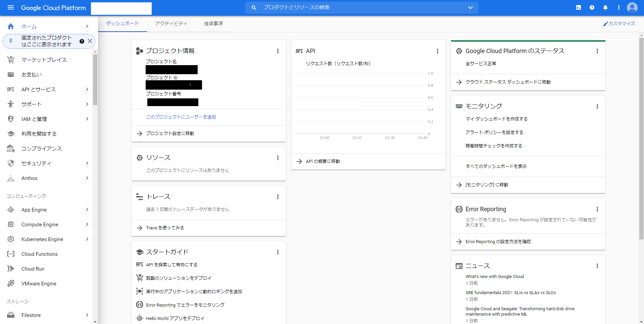Open モニタリング card options menu
The height and width of the screenshot is (324, 644).
click(597, 106)
